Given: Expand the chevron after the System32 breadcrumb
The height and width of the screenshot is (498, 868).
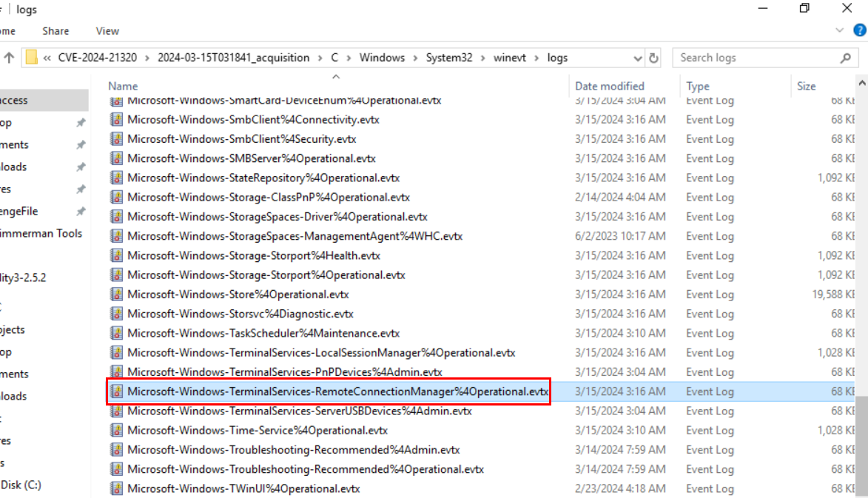Looking at the screenshot, I should pos(482,58).
